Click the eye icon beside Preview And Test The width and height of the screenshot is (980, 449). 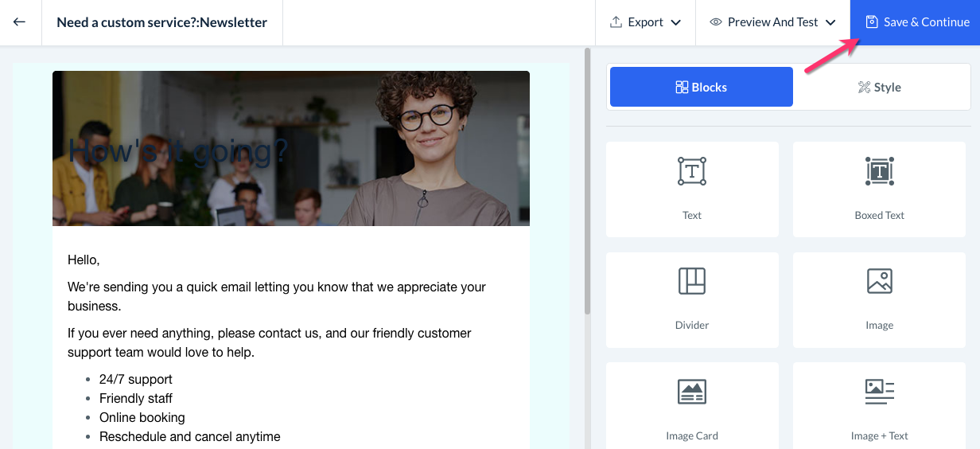pyautogui.click(x=716, y=22)
